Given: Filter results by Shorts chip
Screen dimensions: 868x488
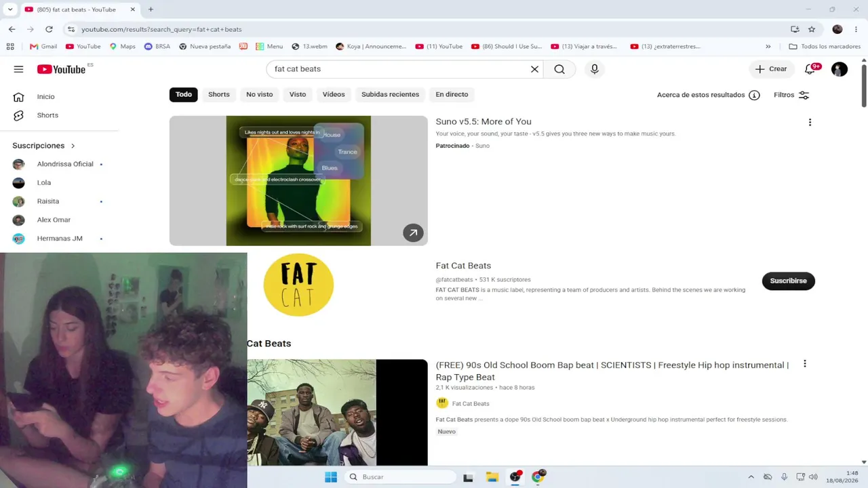Looking at the screenshot, I should tap(219, 95).
